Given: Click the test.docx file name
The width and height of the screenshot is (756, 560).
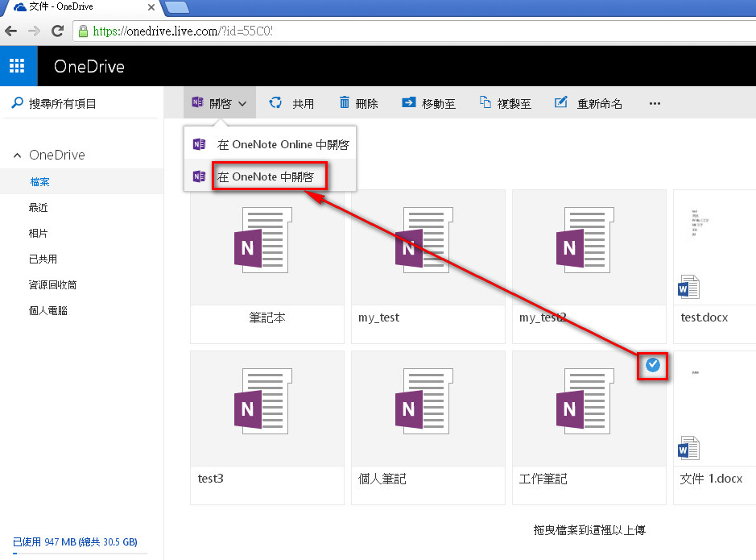Looking at the screenshot, I should [704, 317].
